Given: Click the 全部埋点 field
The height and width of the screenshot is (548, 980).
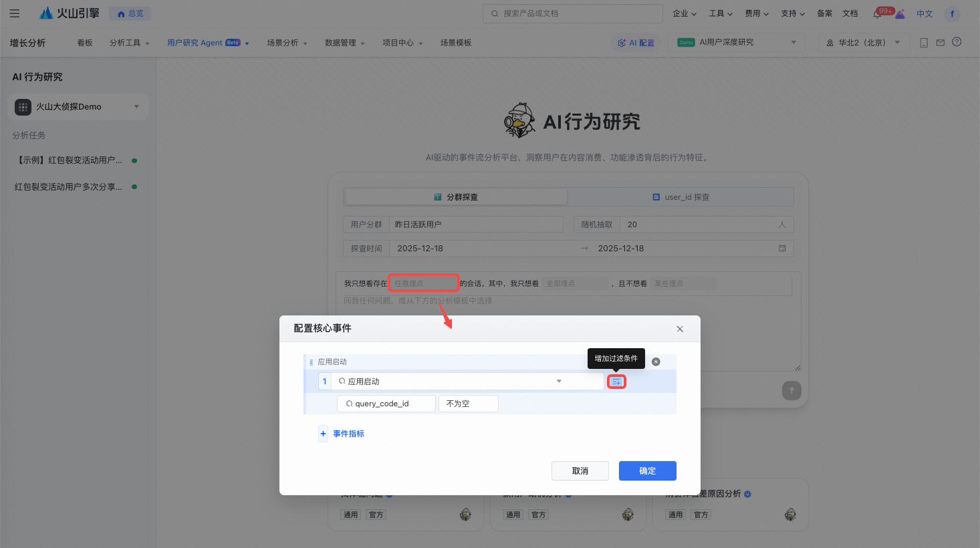Looking at the screenshot, I should tap(576, 283).
